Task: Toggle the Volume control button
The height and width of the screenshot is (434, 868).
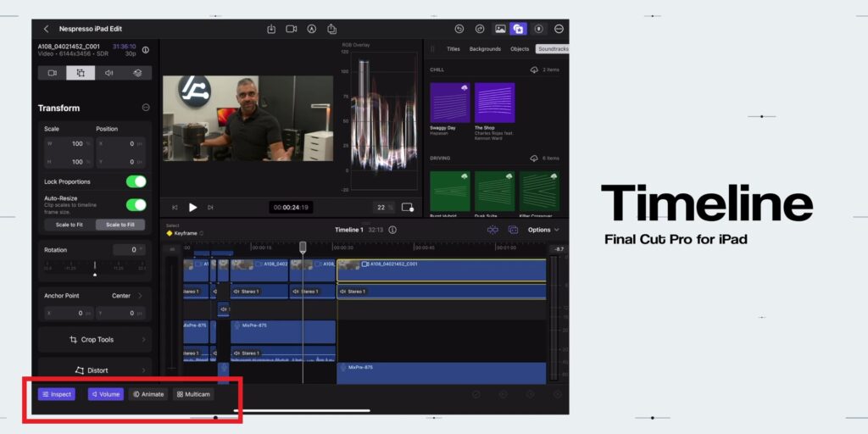Action: (x=106, y=394)
